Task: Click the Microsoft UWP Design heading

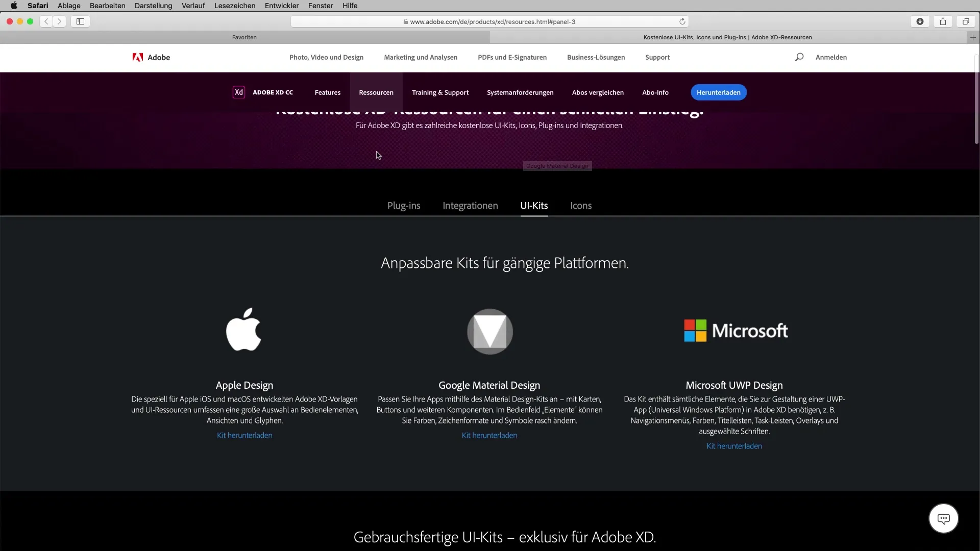Action: [734, 385]
